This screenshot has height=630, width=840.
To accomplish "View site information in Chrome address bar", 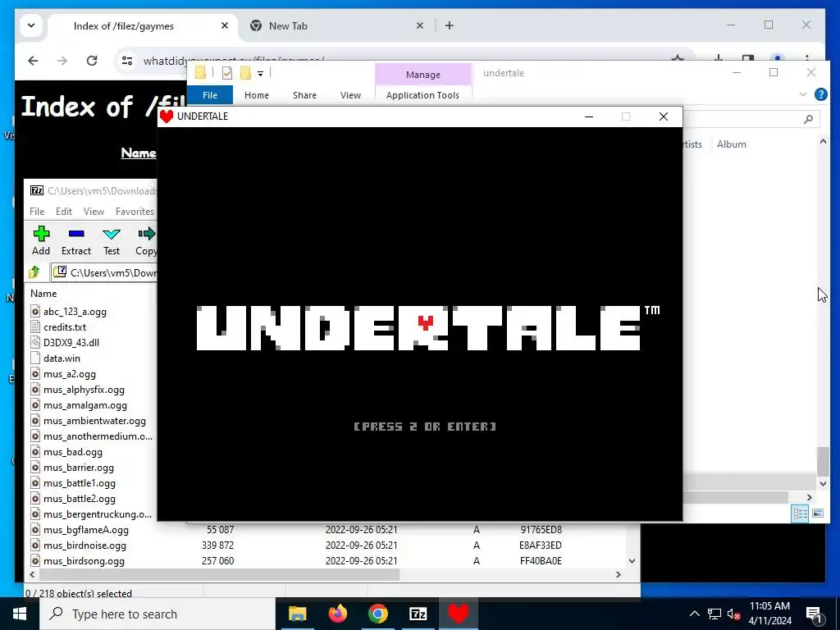I will [127, 61].
